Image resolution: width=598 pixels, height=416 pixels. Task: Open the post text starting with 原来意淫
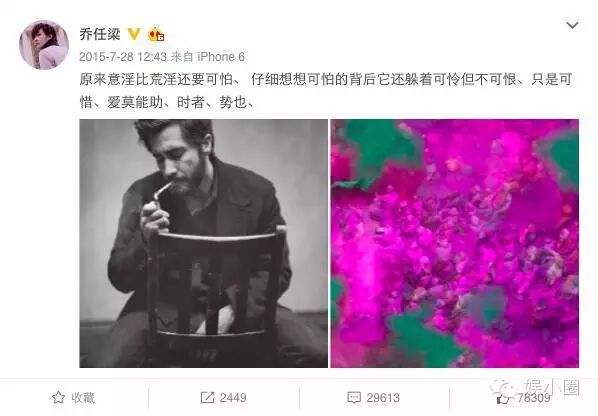point(326,91)
